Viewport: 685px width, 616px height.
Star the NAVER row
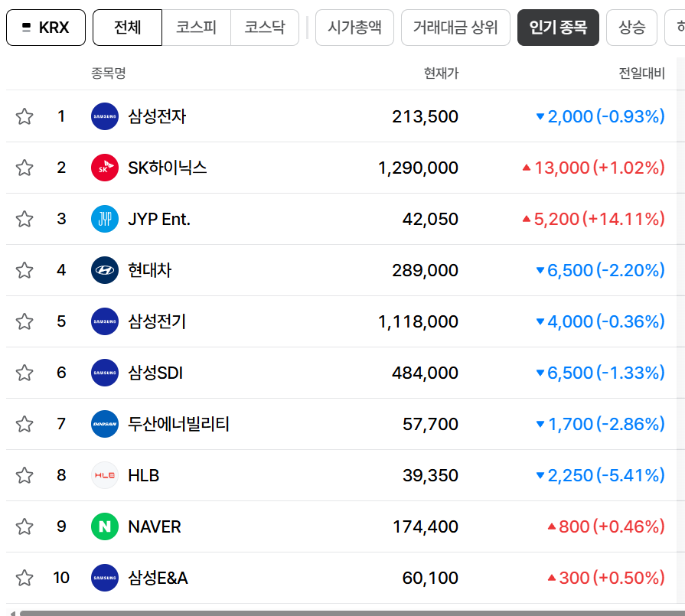point(24,526)
